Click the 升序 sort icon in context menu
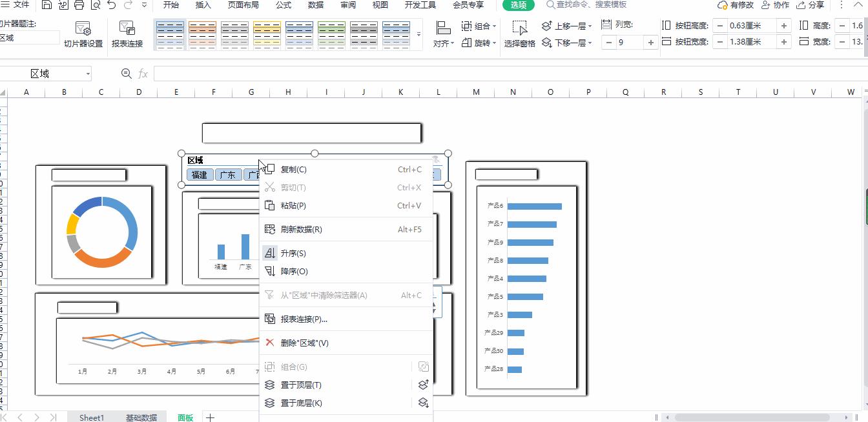 pos(270,253)
